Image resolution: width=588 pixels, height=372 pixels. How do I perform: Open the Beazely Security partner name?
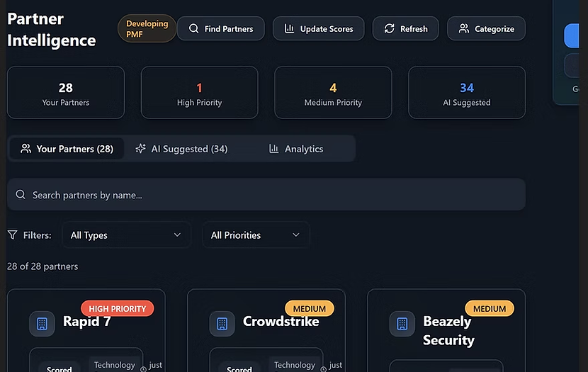coord(448,331)
